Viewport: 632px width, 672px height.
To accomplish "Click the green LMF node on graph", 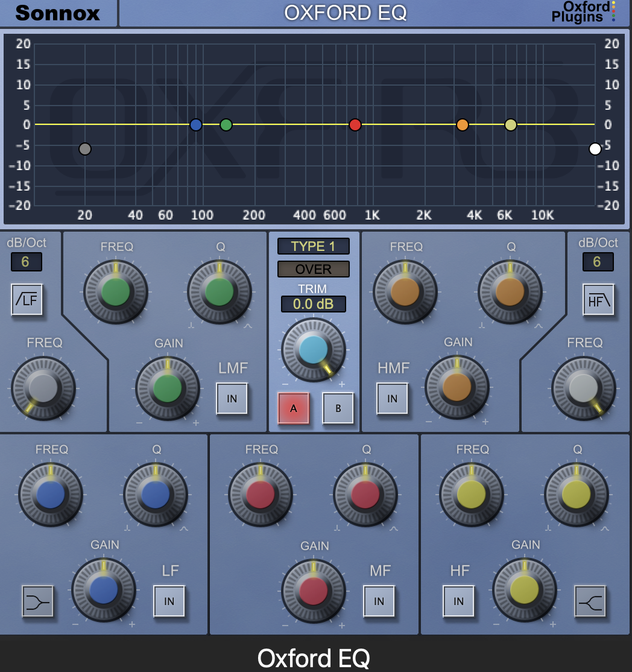I will pyautogui.click(x=226, y=125).
